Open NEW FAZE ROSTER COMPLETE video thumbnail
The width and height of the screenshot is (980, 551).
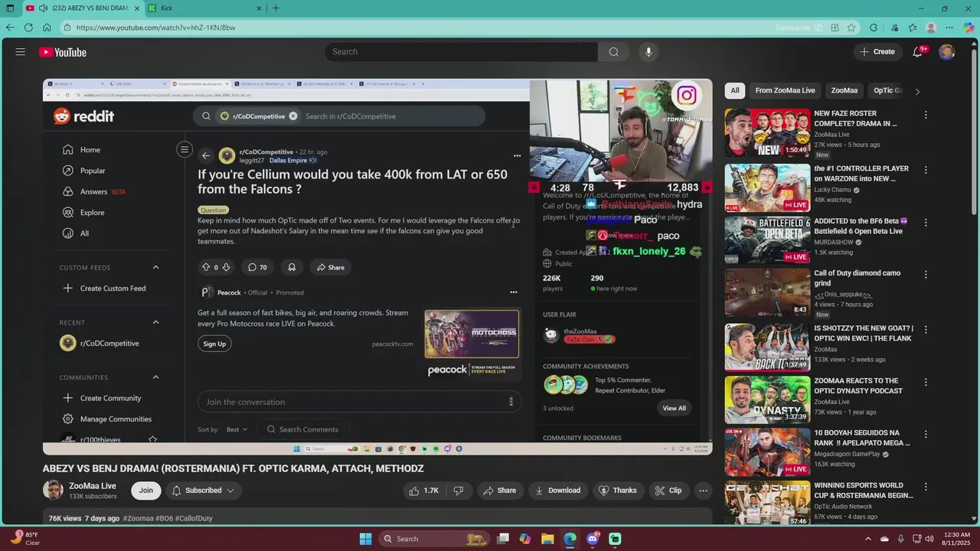(767, 133)
